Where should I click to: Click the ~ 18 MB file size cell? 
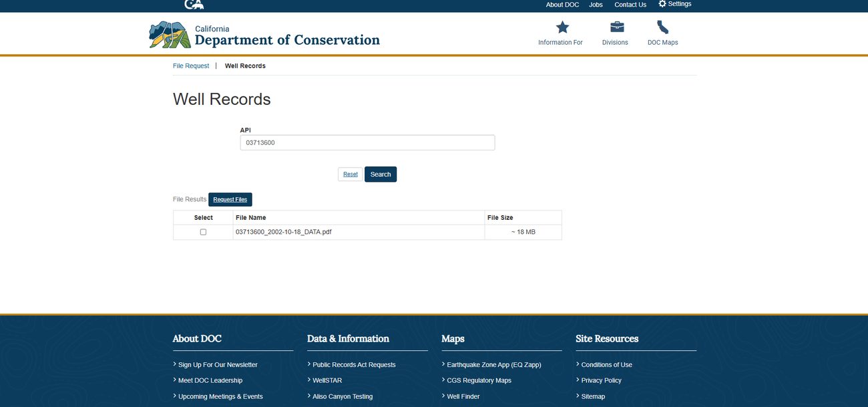(523, 232)
